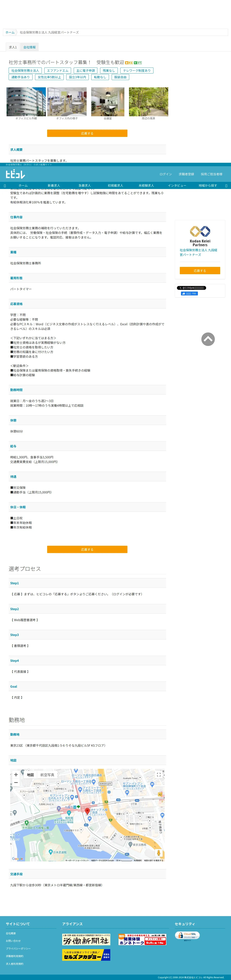
Task: Click the scroll-to-top circular arrow
Action: 208,339
